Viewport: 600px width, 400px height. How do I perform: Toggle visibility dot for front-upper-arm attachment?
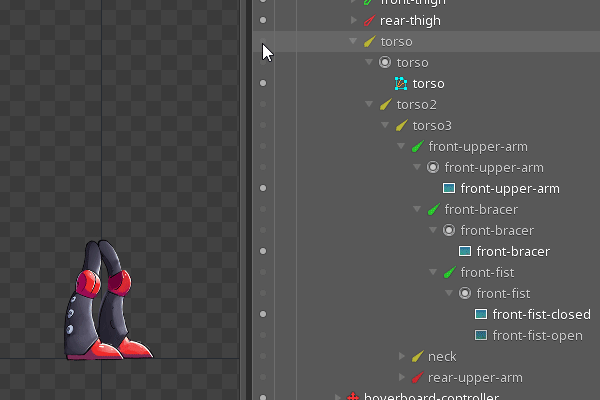pos(263,188)
